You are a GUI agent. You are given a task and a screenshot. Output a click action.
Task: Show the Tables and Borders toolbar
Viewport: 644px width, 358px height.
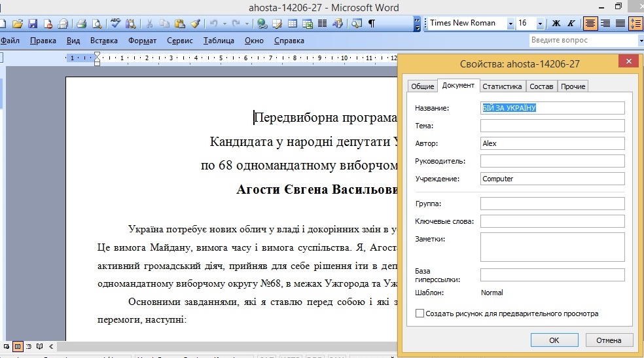(x=277, y=24)
